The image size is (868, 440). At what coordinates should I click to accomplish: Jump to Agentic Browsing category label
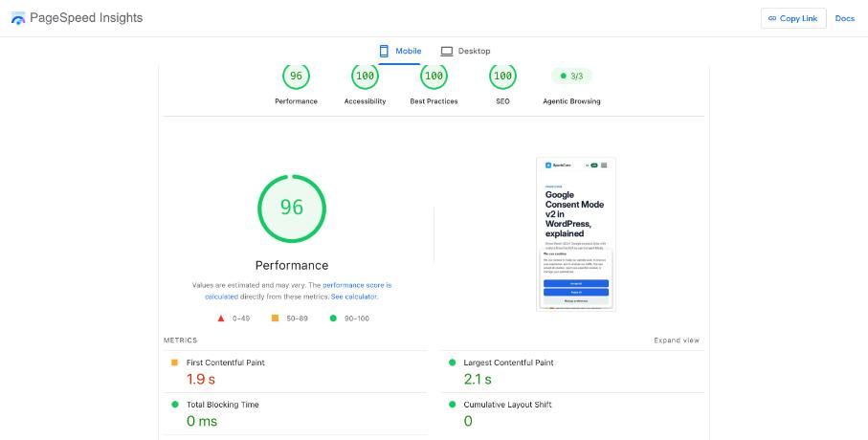[x=571, y=101]
